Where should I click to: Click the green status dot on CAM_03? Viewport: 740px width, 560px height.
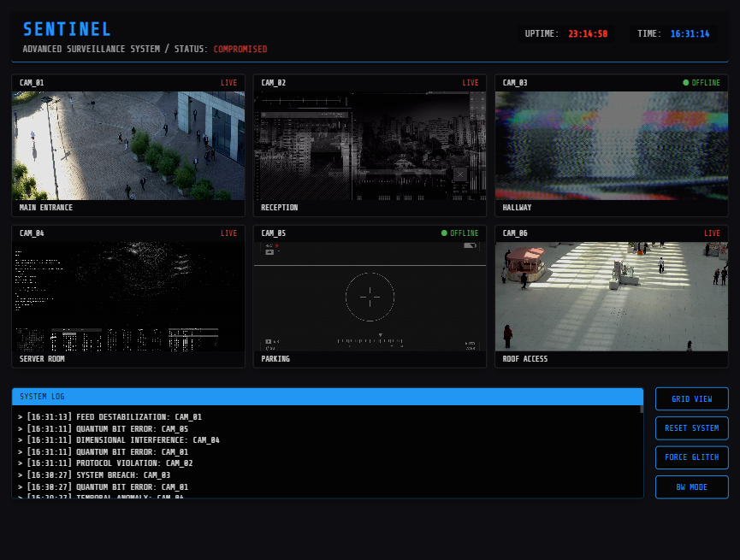click(x=686, y=83)
